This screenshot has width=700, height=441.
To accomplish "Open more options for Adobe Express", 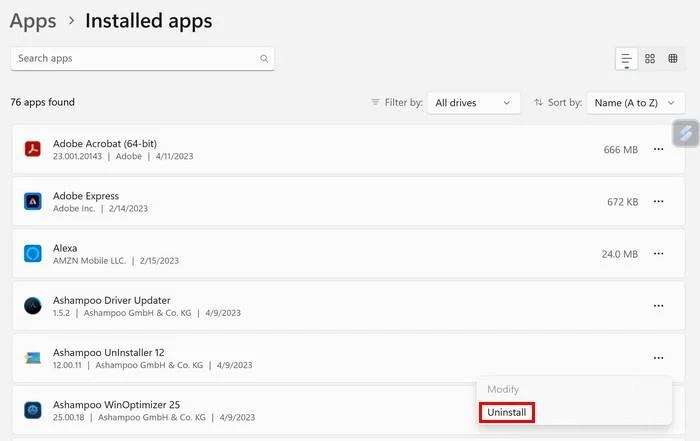I will 658,202.
